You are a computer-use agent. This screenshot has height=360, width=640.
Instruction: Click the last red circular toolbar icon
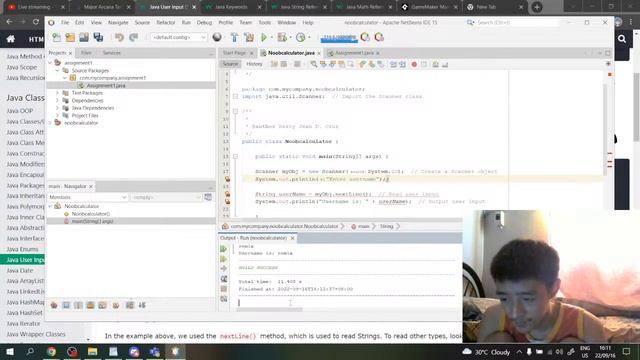pos(379,38)
